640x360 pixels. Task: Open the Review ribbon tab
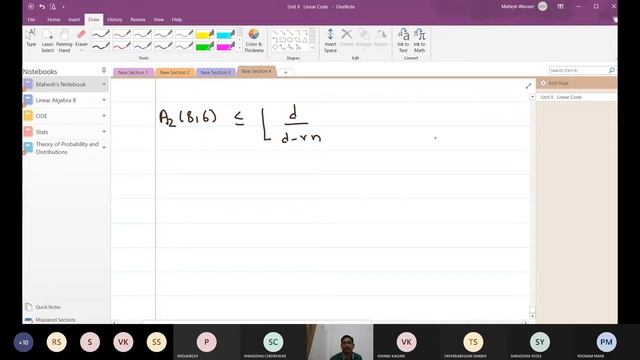138,20
